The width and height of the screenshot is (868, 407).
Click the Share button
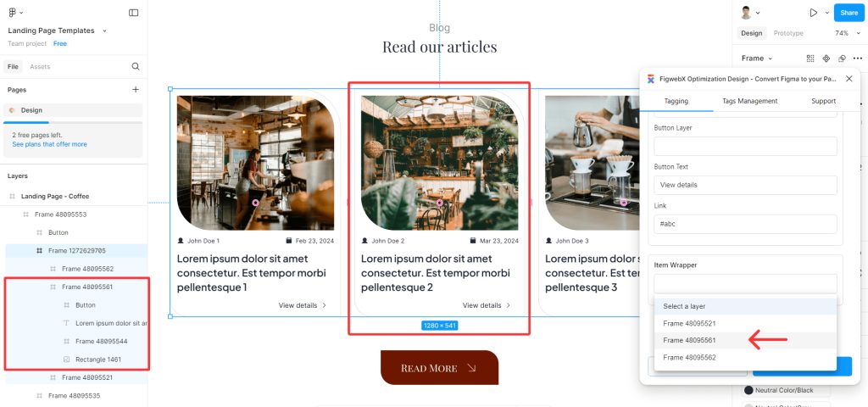pos(849,13)
